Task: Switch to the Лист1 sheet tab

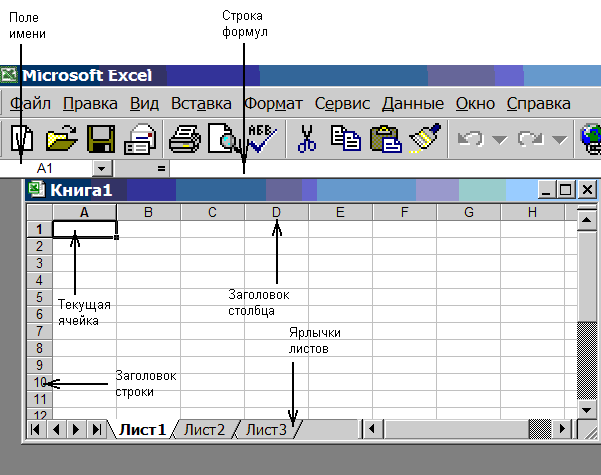Action: (x=143, y=429)
